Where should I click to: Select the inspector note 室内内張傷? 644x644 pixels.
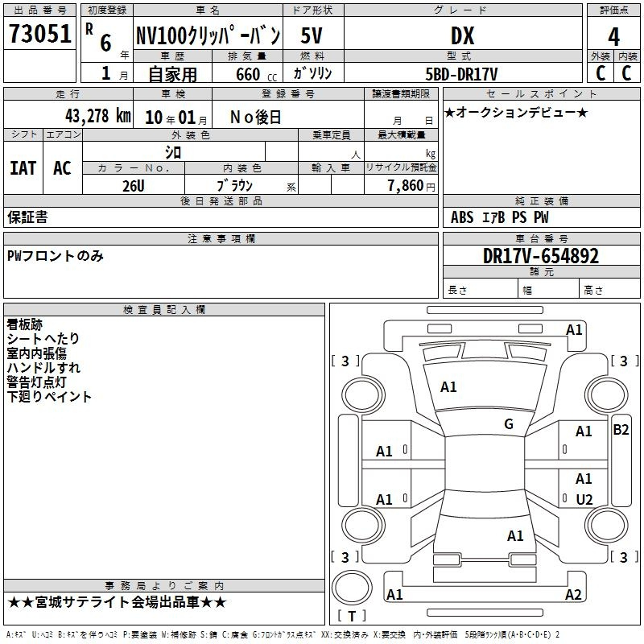coord(36,353)
